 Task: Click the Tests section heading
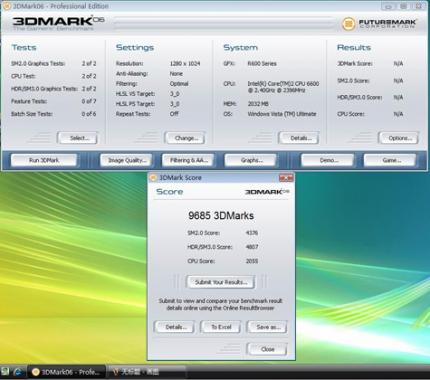[24, 47]
